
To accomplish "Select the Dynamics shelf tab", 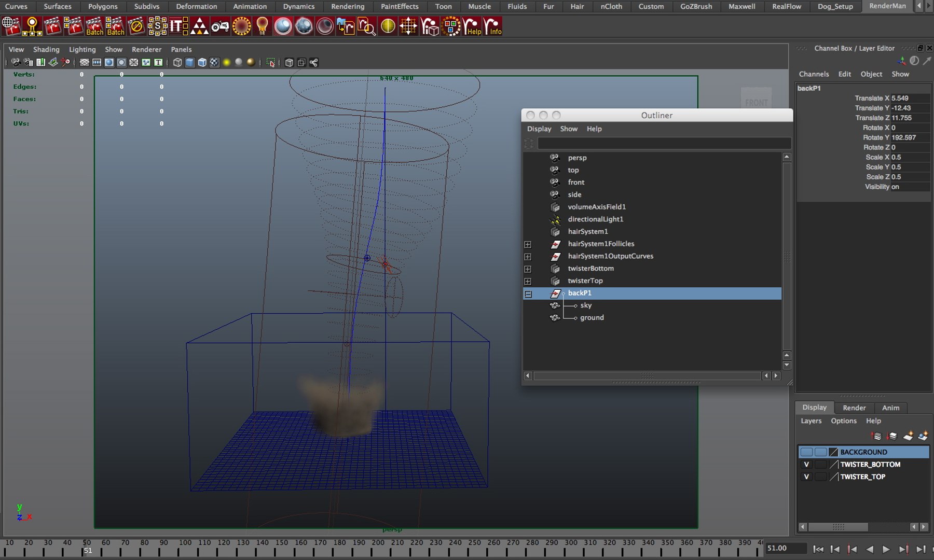I will pyautogui.click(x=298, y=6).
